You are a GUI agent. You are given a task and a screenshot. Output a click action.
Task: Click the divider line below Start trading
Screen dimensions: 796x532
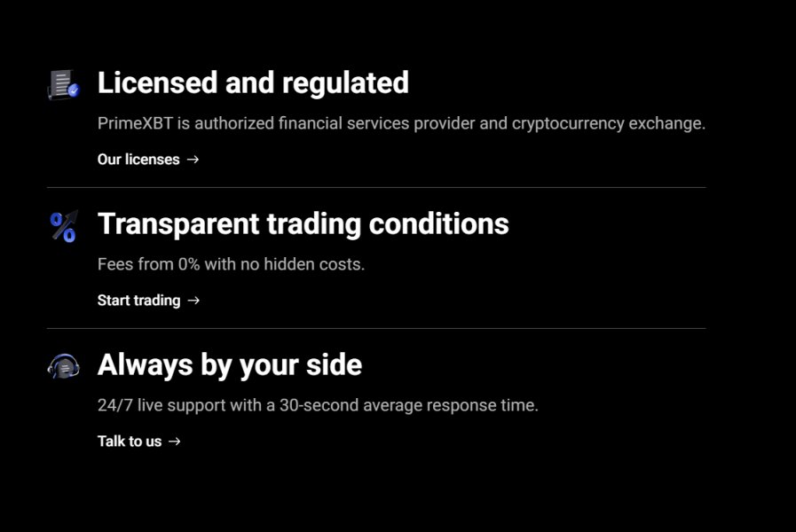click(x=376, y=329)
